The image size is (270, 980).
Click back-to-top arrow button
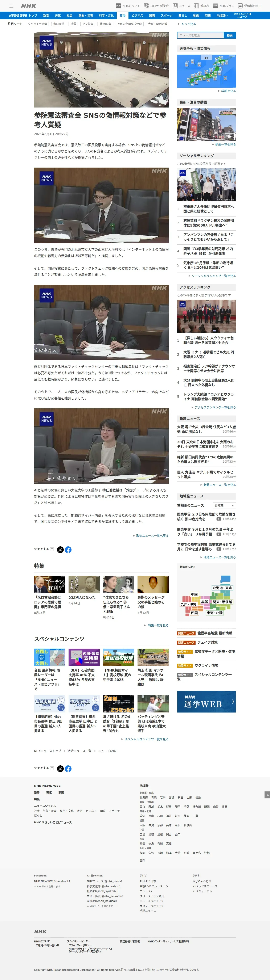(x=267, y=795)
